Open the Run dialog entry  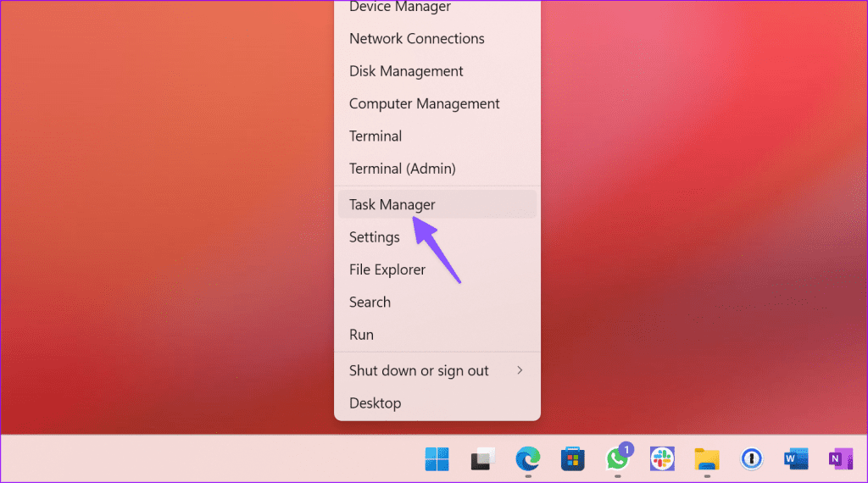[437, 335]
